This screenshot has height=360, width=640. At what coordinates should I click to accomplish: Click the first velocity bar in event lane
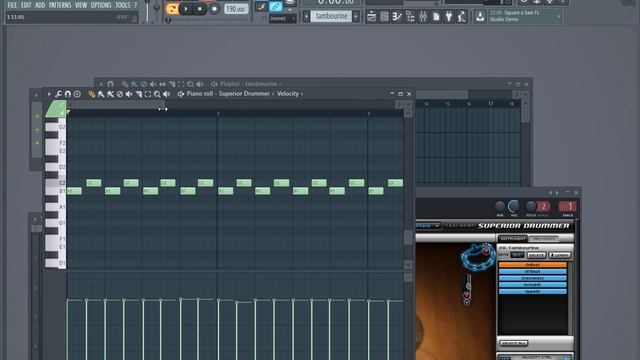[x=68, y=330]
